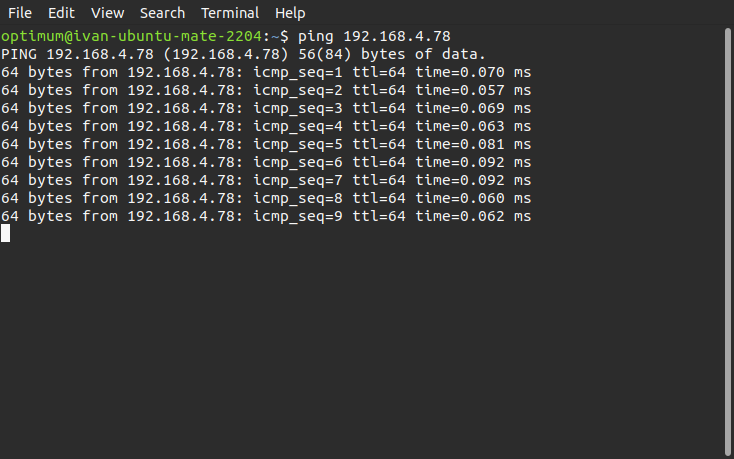
Task: Open the Edit menu
Action: (61, 13)
